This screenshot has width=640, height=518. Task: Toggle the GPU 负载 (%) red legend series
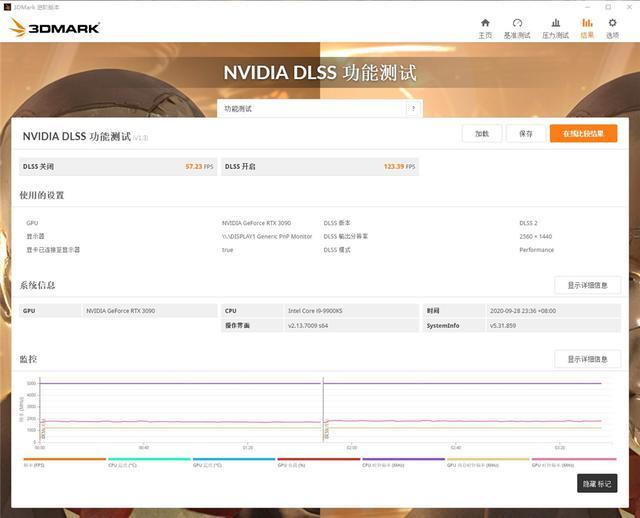click(319, 462)
